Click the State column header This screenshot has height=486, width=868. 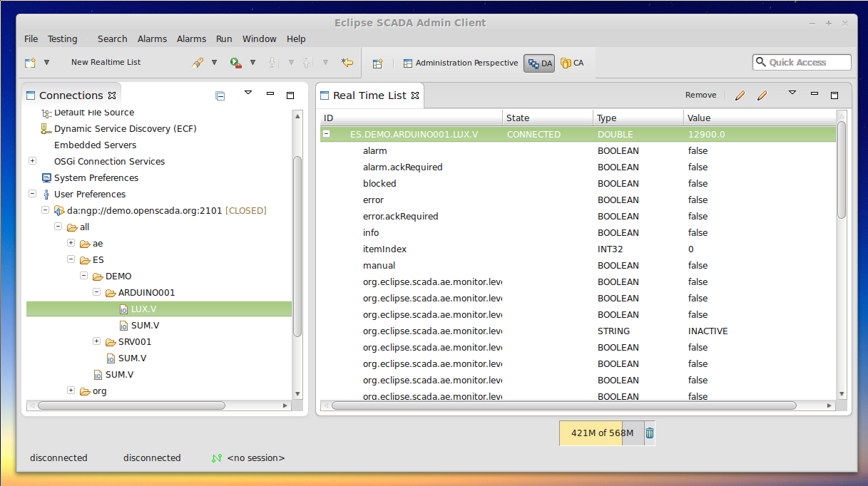click(548, 118)
